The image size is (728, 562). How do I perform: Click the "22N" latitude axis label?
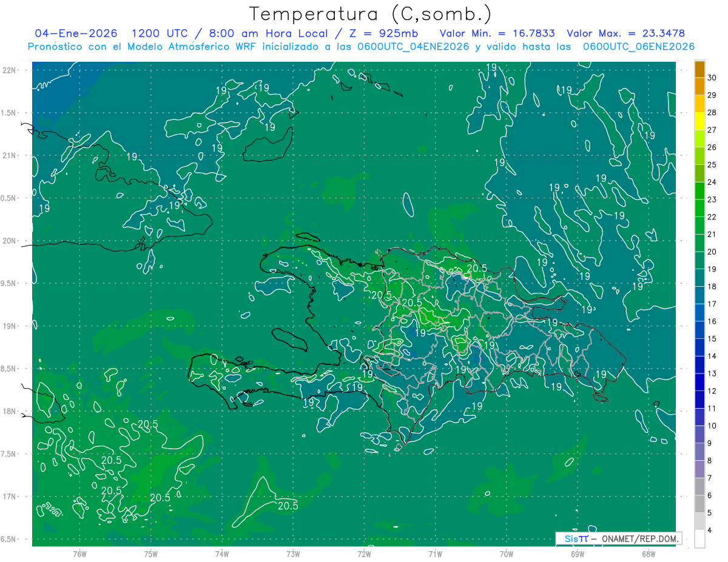pyautogui.click(x=10, y=70)
